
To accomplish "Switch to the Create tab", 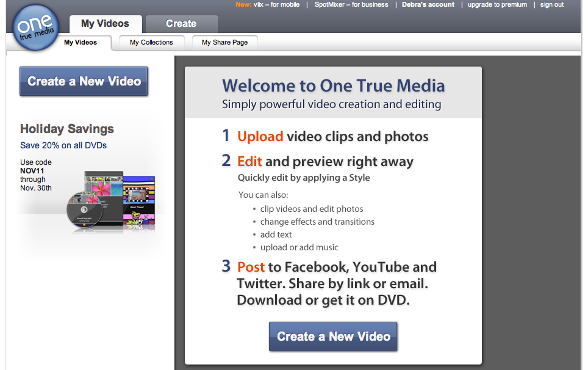I will click(182, 24).
